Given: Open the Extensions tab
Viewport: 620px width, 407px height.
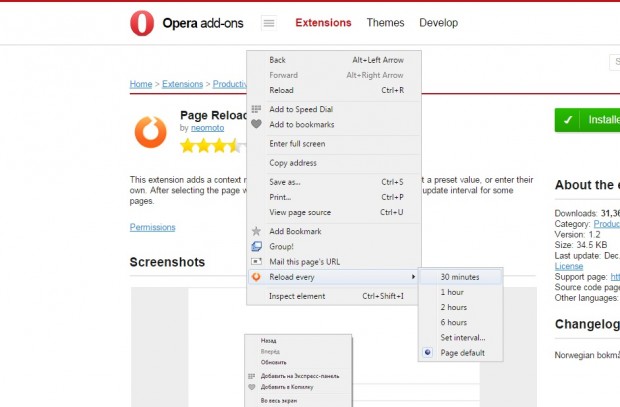Looking at the screenshot, I should (x=323, y=23).
